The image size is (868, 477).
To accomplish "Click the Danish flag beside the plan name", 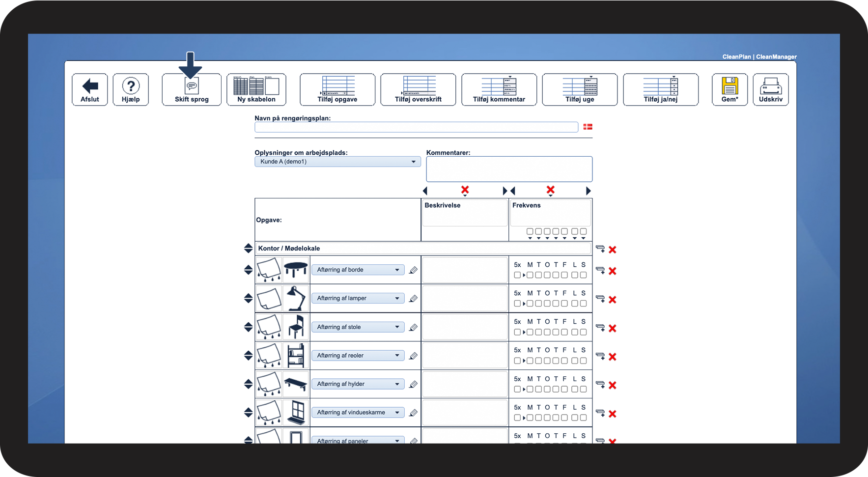I will [588, 127].
